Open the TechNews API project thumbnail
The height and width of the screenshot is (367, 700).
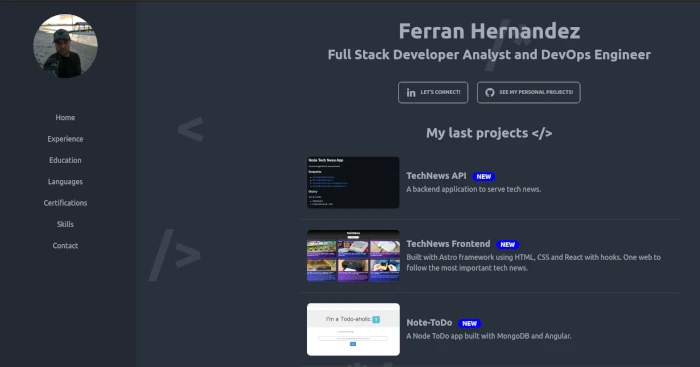[353, 182]
